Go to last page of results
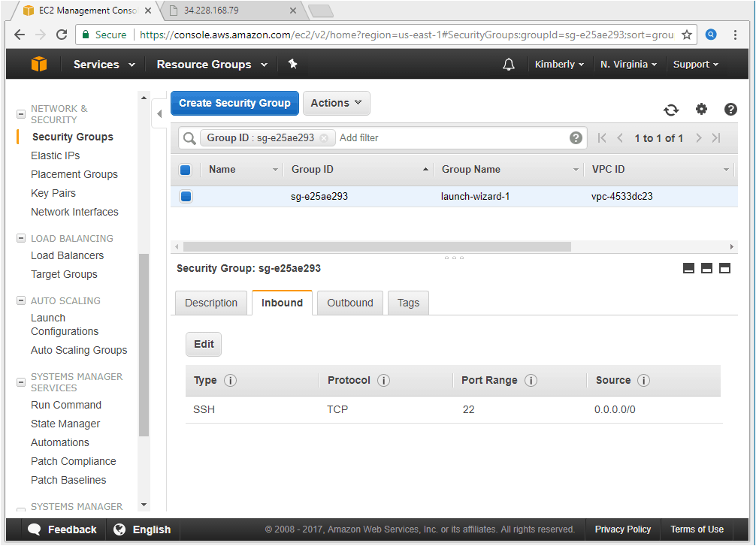This screenshot has height=546, width=756. [x=716, y=138]
